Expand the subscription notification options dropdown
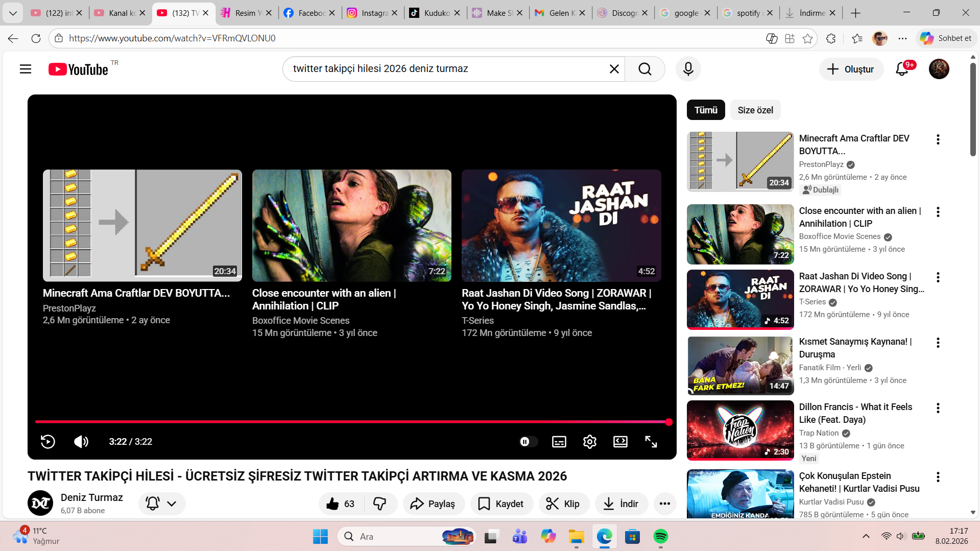 pyautogui.click(x=162, y=504)
